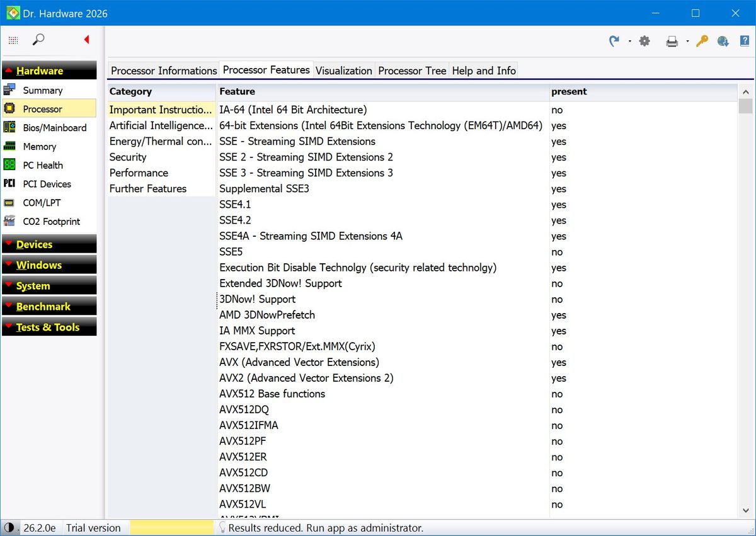Click the magnifier search icon in sidebar
The image size is (756, 536).
38,40
